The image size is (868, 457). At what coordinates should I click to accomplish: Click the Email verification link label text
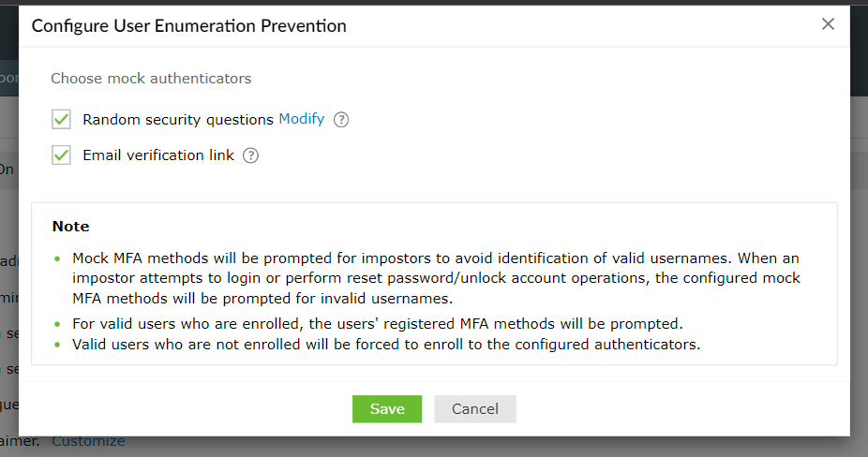point(158,155)
